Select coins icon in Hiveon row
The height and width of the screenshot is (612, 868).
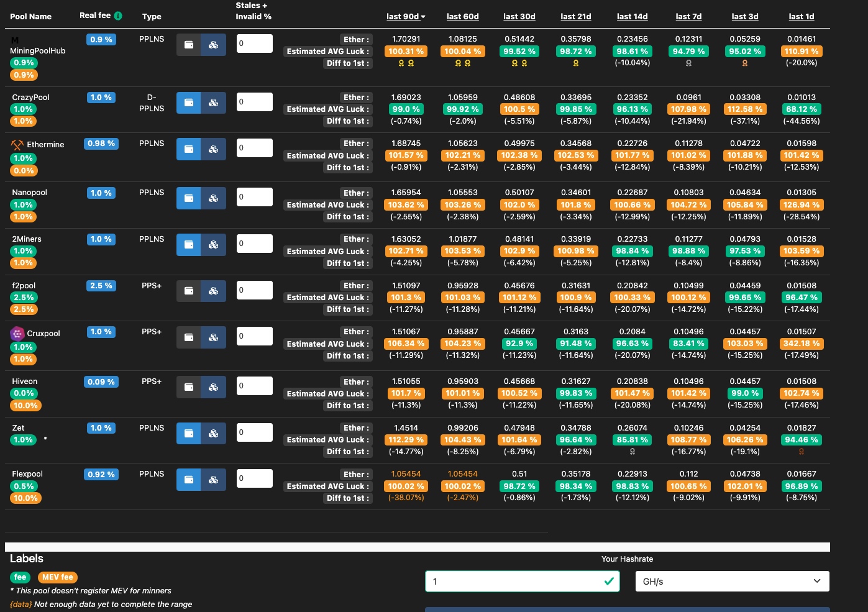tap(213, 387)
